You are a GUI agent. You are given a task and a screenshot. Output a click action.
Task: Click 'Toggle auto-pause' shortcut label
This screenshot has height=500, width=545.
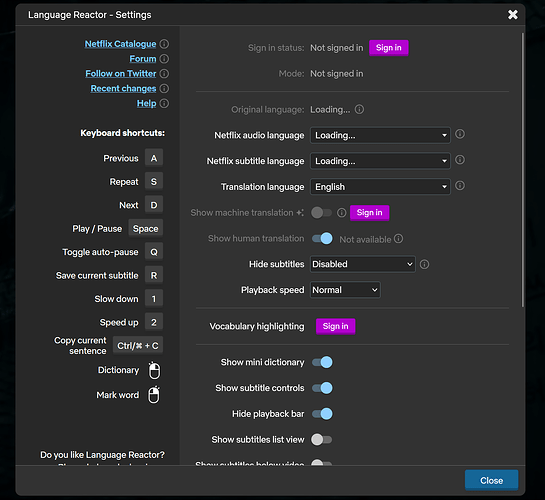pos(100,252)
